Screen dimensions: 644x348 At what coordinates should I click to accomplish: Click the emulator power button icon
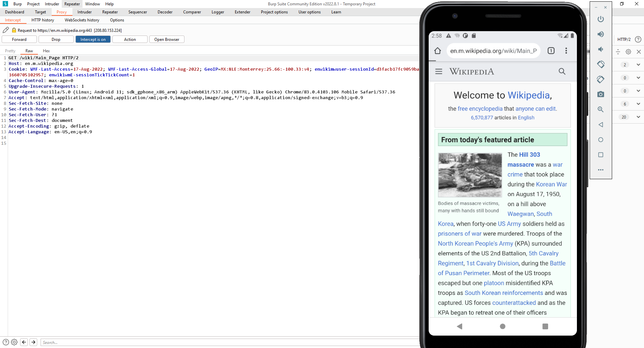click(x=601, y=19)
